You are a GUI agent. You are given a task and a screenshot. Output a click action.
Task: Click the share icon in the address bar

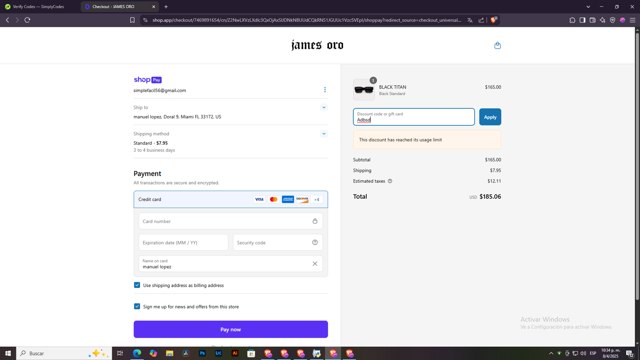[x=481, y=20]
